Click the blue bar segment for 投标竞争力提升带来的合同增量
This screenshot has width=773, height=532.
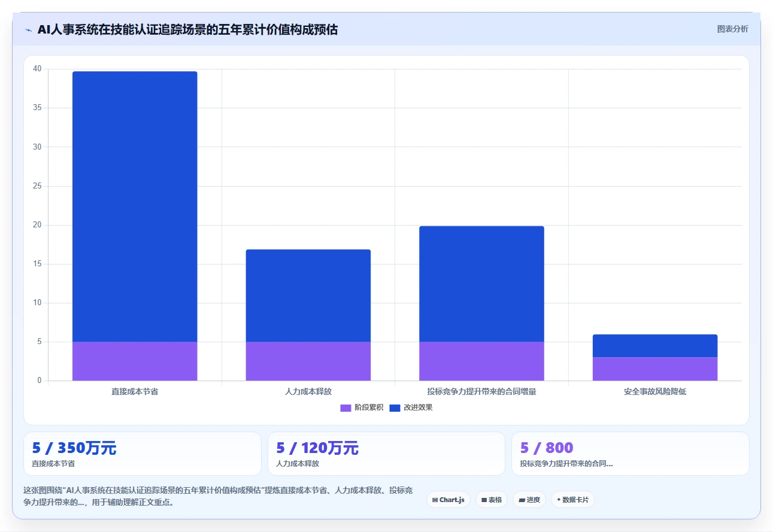(481, 284)
